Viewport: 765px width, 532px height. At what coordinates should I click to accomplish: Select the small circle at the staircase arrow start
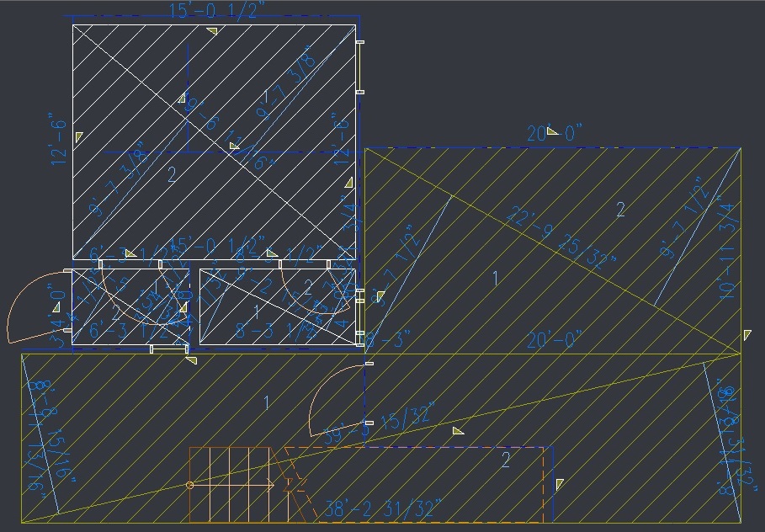tap(190, 485)
